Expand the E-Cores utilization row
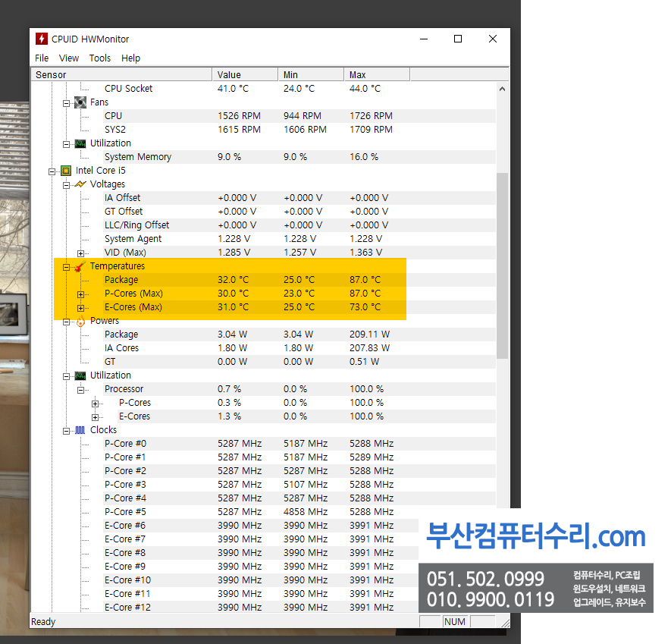Screen dimensions: 671x644 pos(95,417)
